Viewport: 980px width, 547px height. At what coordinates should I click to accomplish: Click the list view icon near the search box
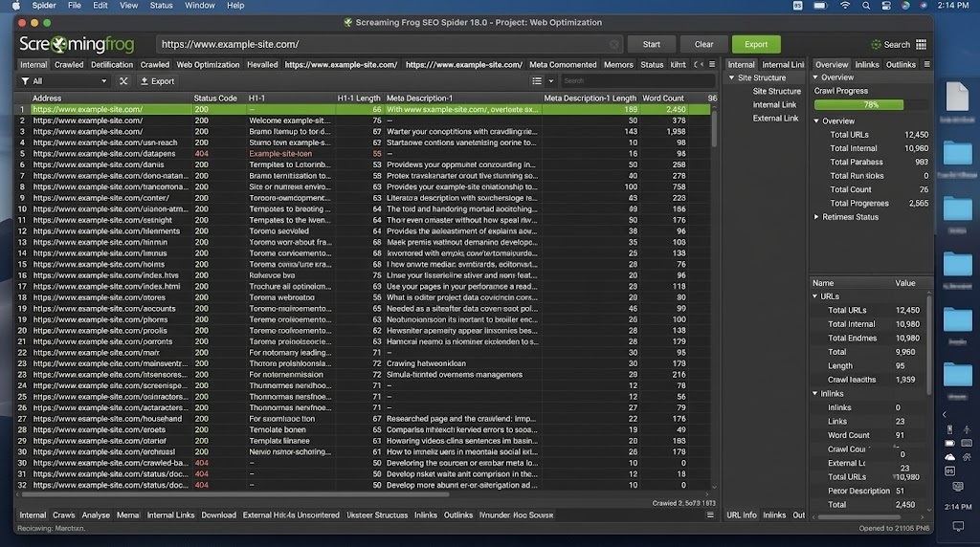pyautogui.click(x=537, y=80)
